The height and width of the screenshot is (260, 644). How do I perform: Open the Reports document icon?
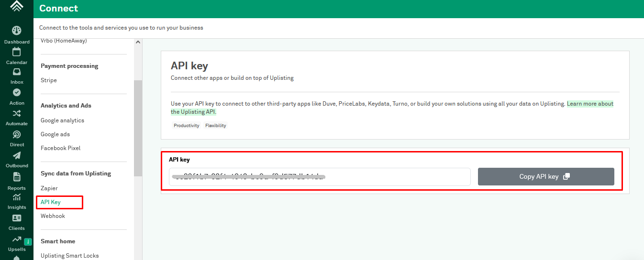17,176
